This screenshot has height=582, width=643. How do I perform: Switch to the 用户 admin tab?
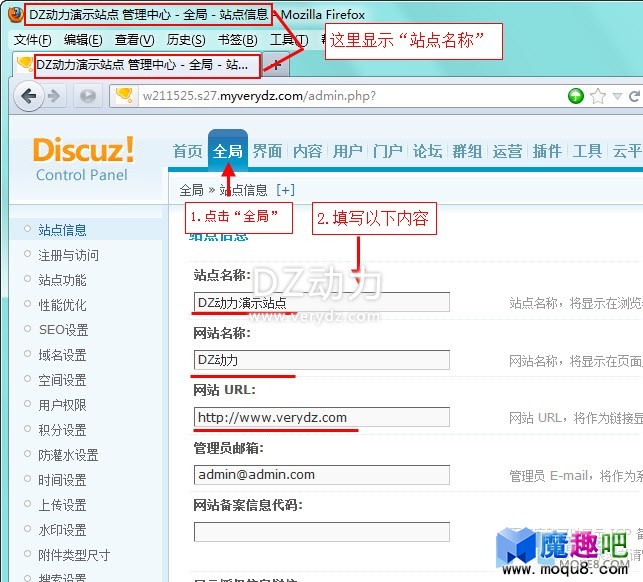coord(347,151)
